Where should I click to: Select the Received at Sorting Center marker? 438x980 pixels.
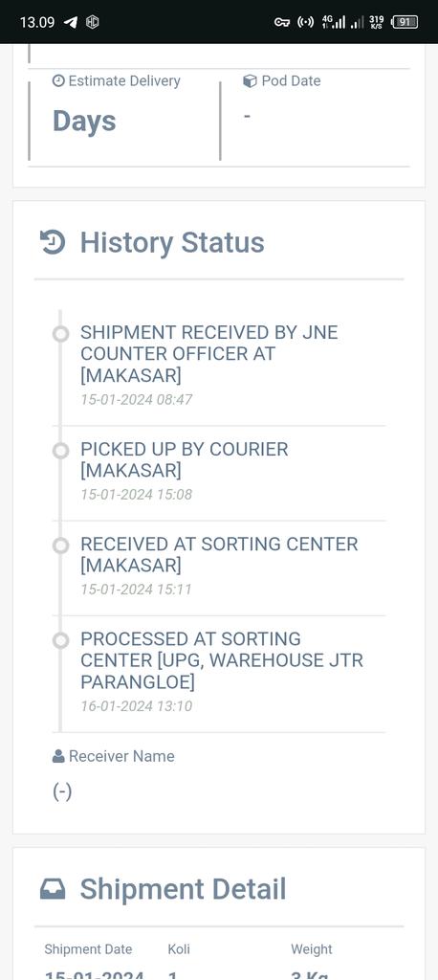(x=60, y=546)
